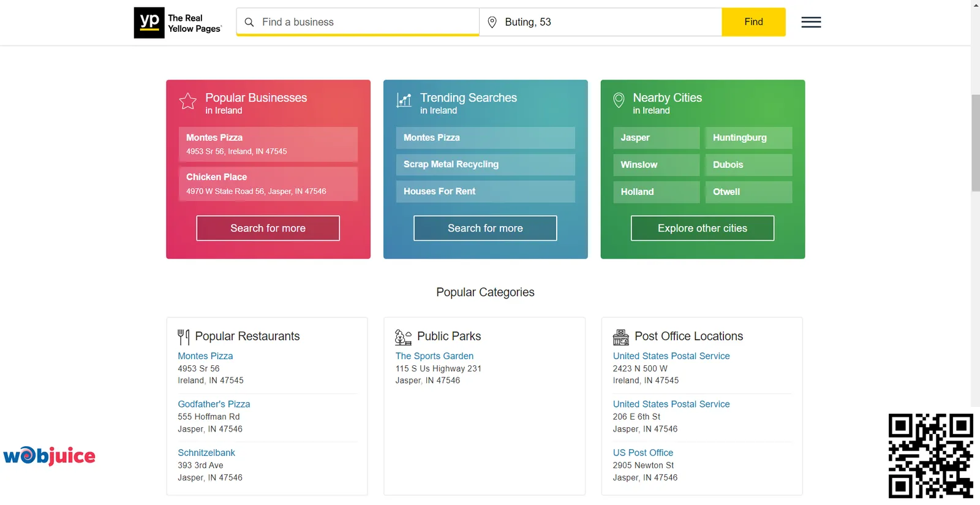The width and height of the screenshot is (980, 505).
Task: Select Scrap Metal Recycling trending search
Action: 485,164
